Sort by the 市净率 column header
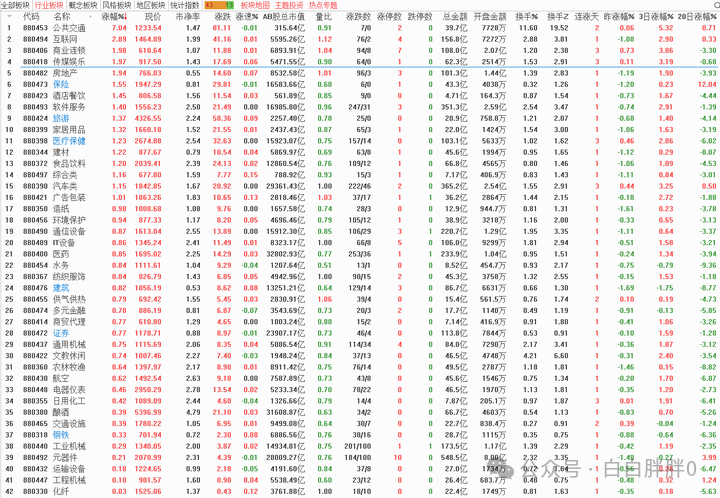 point(188,17)
